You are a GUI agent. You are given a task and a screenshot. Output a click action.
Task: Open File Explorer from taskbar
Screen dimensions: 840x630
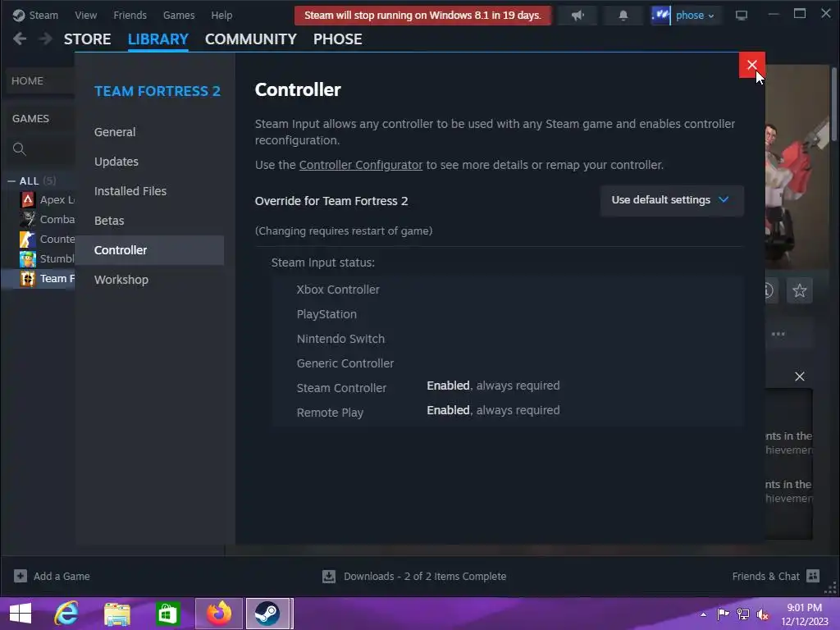pos(116,614)
